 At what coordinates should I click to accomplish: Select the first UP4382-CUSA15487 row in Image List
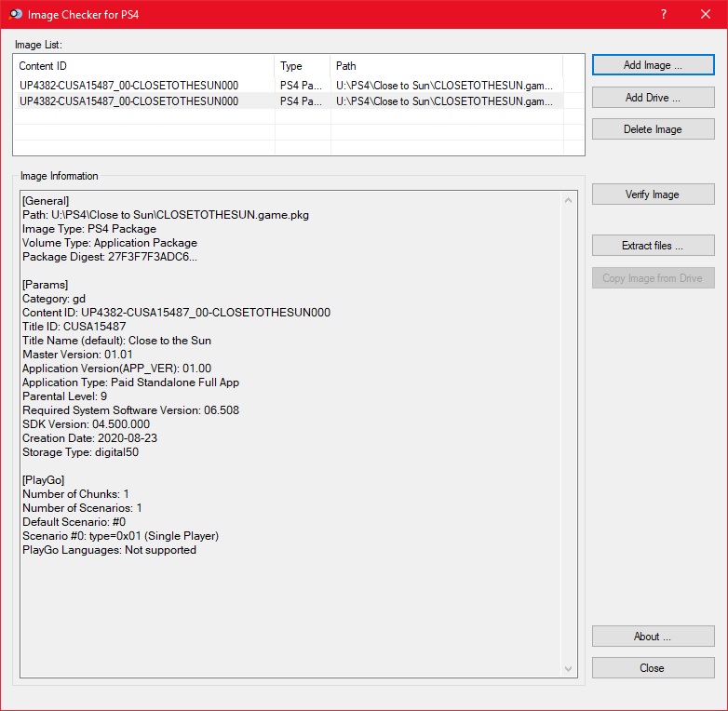pos(288,86)
